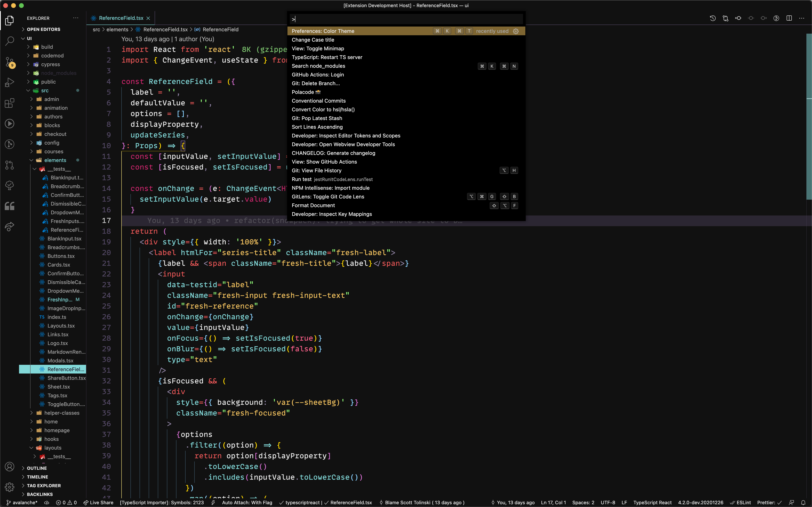
Task: Expand the build folder
Action: click(x=47, y=47)
